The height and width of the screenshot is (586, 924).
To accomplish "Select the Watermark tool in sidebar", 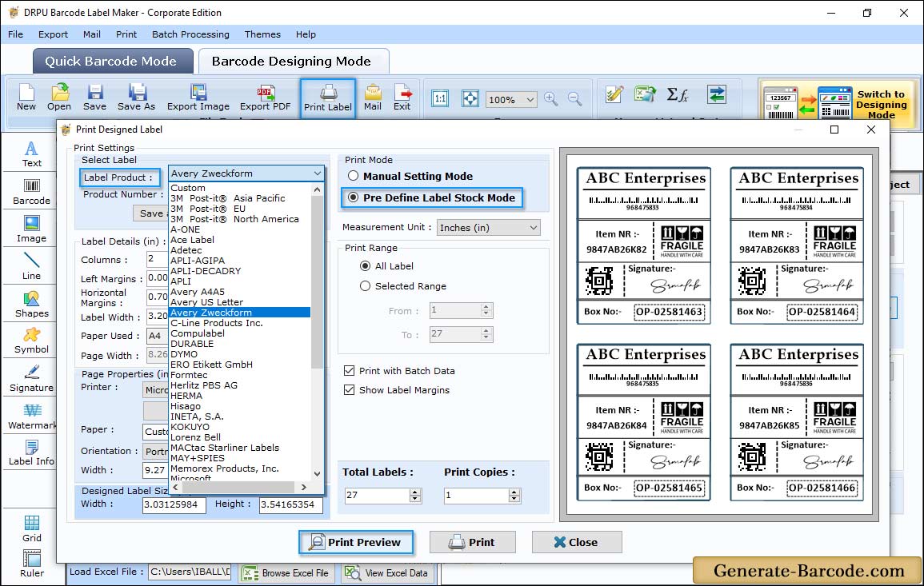I will point(31,417).
